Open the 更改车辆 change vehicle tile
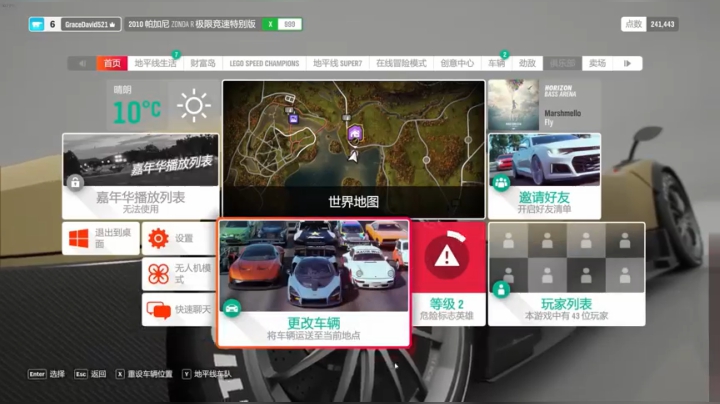Screen dimensions: 720x404 [x=314, y=283]
